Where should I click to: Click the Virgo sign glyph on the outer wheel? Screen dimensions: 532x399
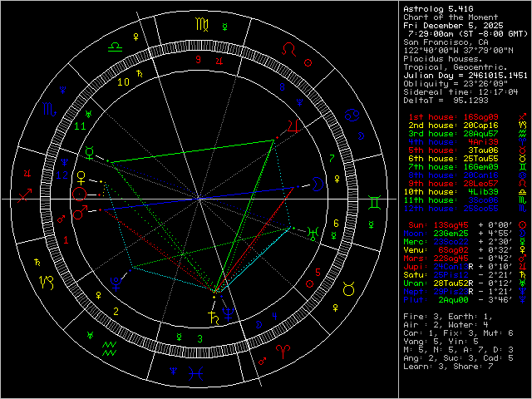tap(202, 25)
